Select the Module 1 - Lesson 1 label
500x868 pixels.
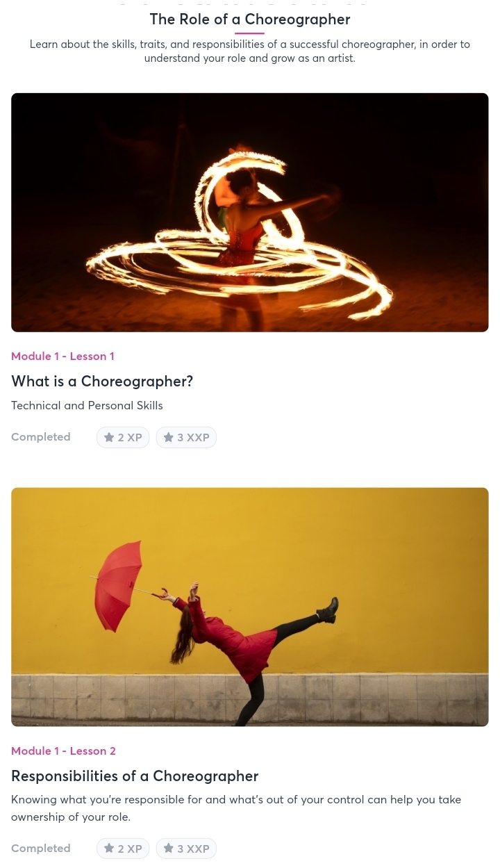[x=62, y=357]
